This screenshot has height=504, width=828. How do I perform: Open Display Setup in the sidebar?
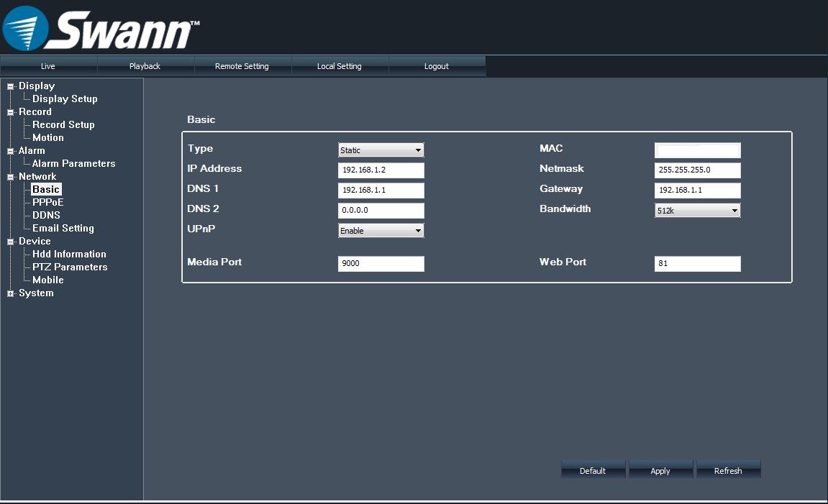coord(65,98)
